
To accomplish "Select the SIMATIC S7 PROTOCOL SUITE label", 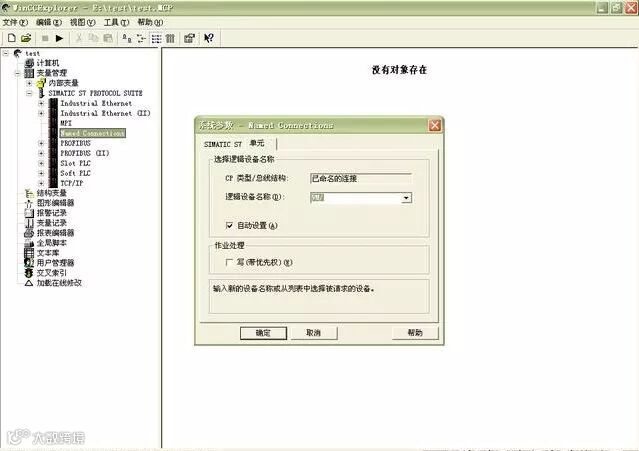I will tap(96, 93).
